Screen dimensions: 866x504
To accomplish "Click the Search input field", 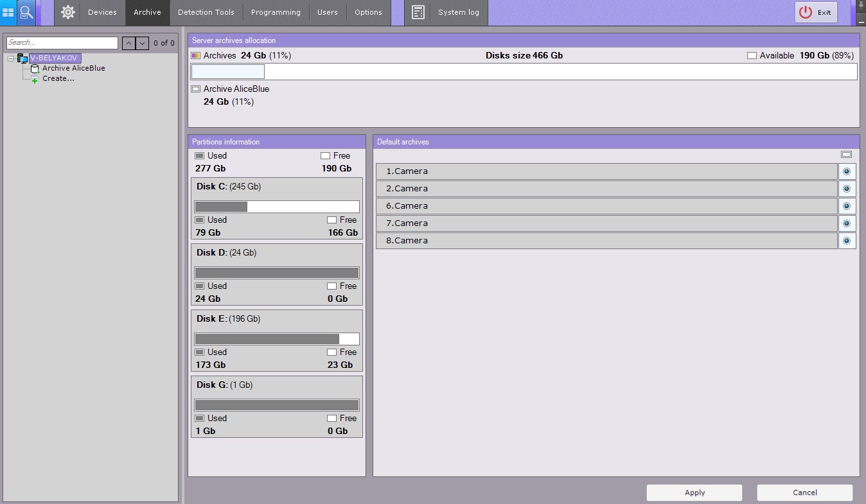I will point(62,43).
